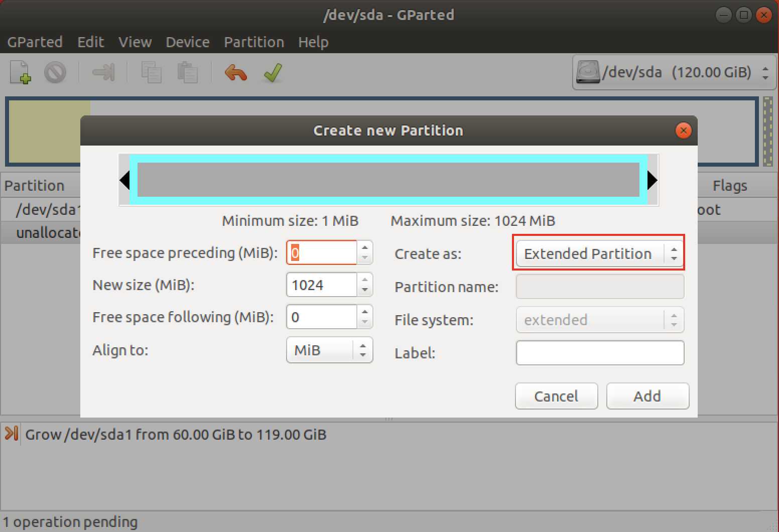Click the green Apply all operations checkmark
779x532 pixels.
point(273,72)
